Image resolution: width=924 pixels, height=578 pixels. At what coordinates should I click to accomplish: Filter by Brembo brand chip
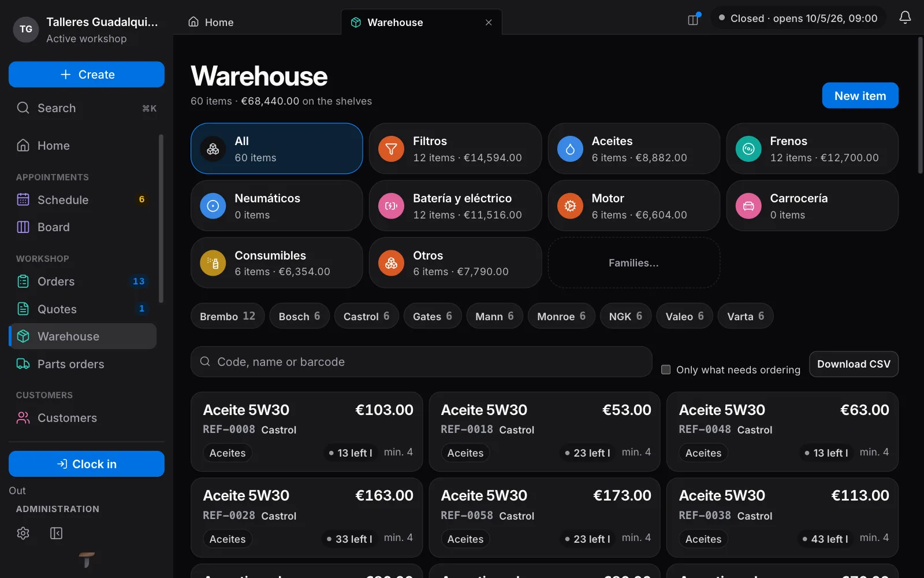(228, 316)
